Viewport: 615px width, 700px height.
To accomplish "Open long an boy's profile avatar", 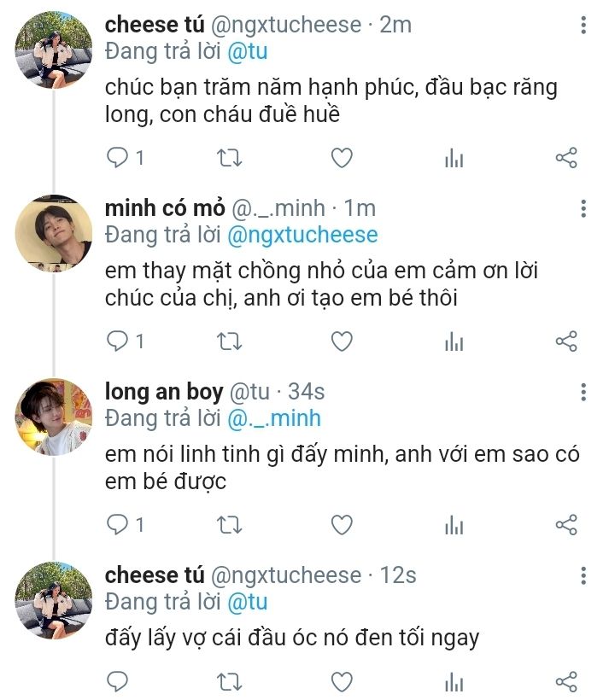I will 53,417.
